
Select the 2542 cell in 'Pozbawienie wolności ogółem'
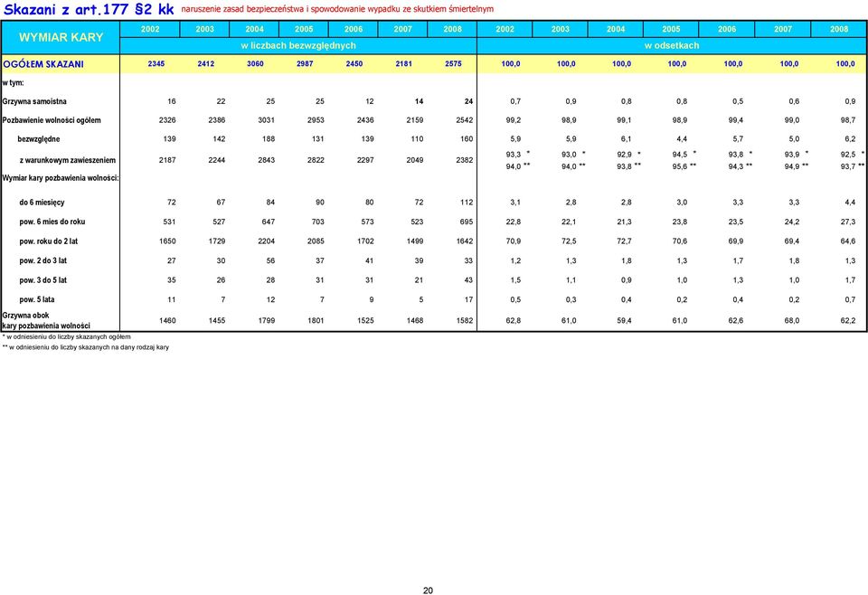pyautogui.click(x=465, y=120)
